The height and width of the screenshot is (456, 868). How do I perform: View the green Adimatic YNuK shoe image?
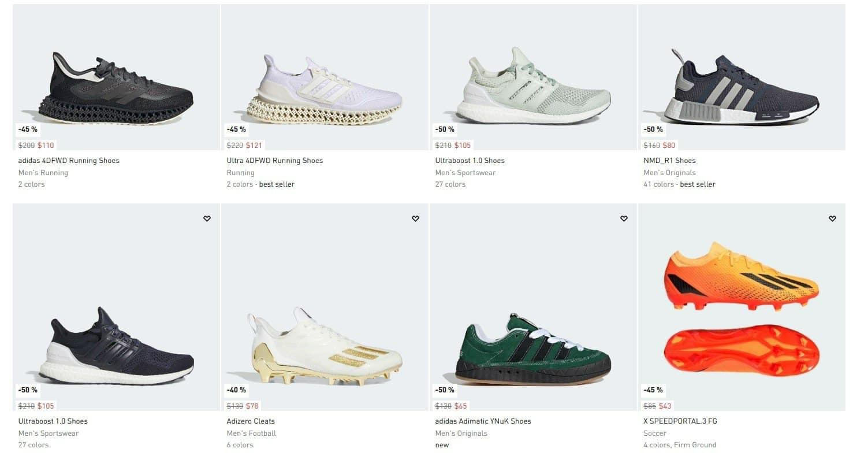[x=533, y=350]
